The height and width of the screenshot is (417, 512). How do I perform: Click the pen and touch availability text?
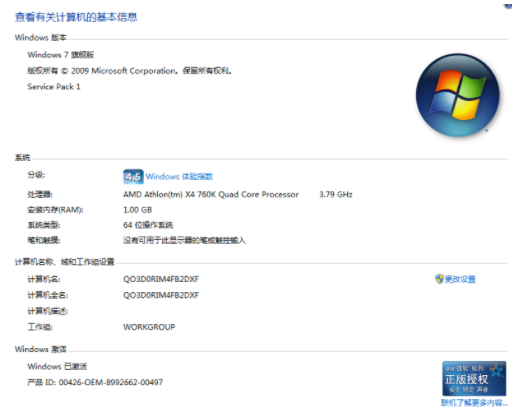click(184, 240)
